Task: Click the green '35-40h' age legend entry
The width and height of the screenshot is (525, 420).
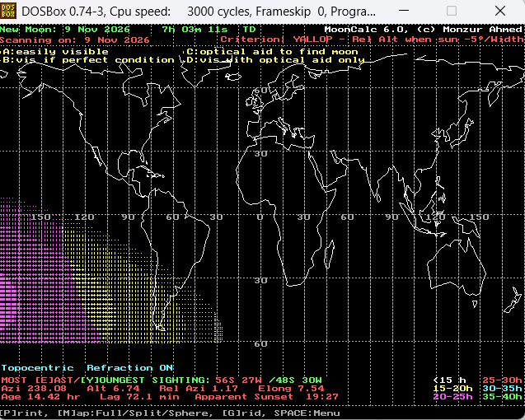Action: pos(502,397)
